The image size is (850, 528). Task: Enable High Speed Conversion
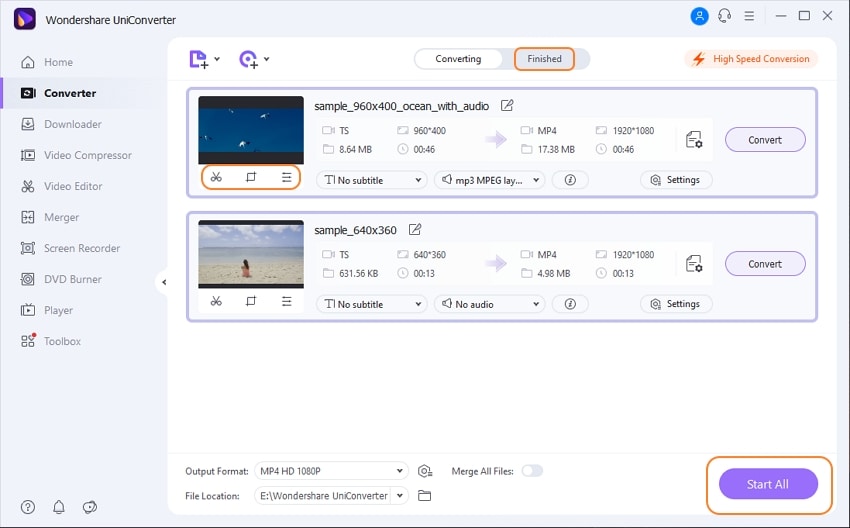point(751,59)
